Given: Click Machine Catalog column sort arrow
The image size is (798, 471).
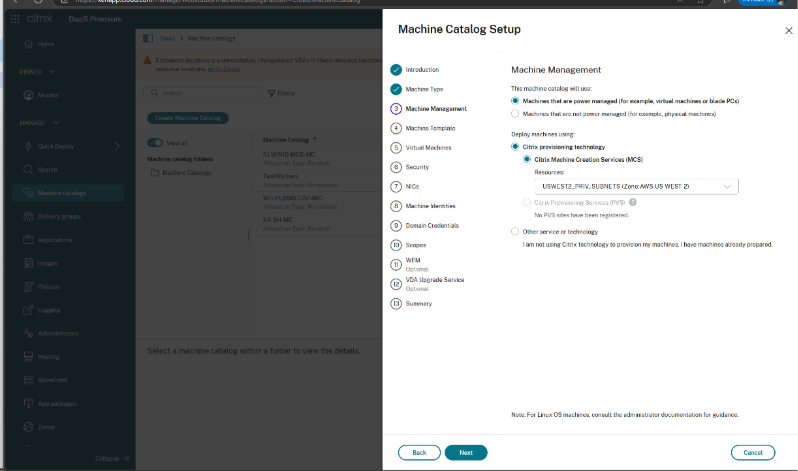Looking at the screenshot, I should [315, 140].
